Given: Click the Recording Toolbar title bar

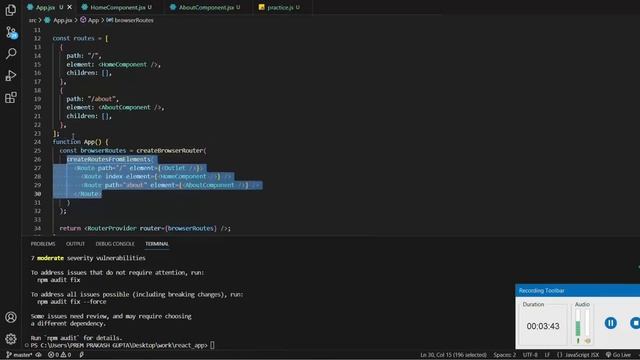Looking at the screenshot, I should pos(578,291).
